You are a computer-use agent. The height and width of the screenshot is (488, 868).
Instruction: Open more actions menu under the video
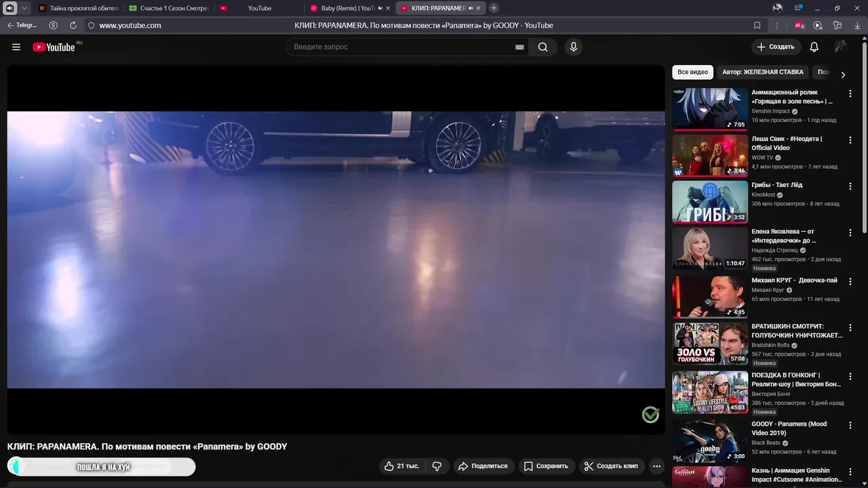(x=656, y=466)
